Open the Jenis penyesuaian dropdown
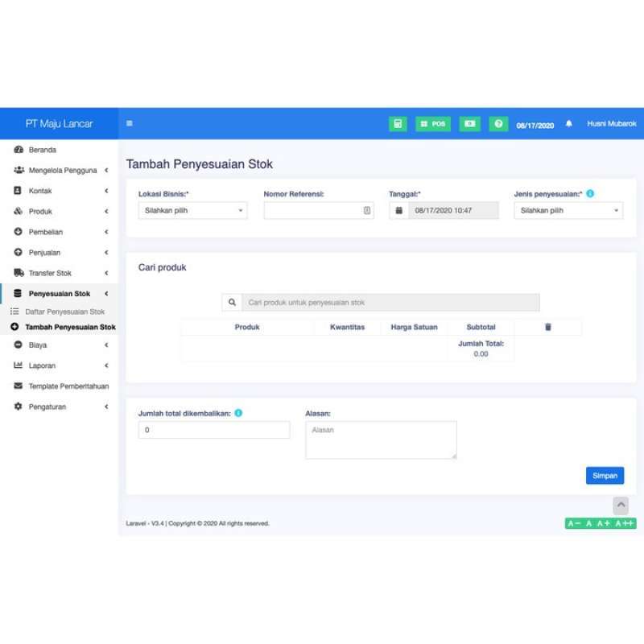644x644 pixels. click(x=568, y=210)
